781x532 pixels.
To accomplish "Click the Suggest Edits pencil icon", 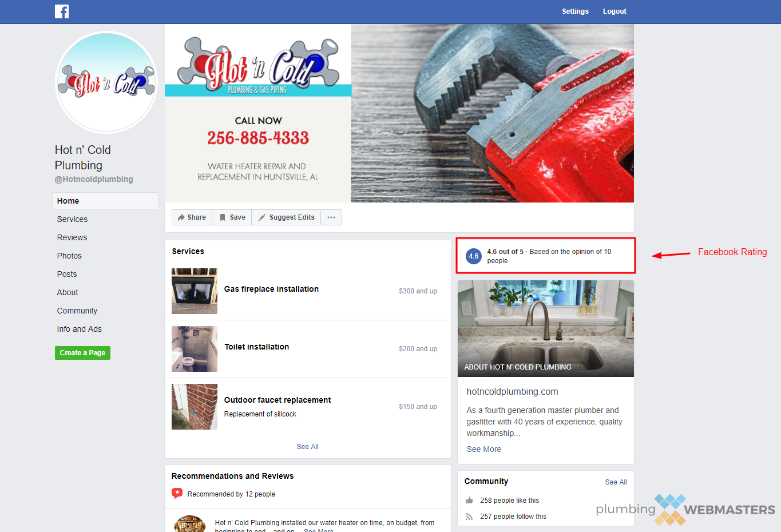I will tap(262, 217).
